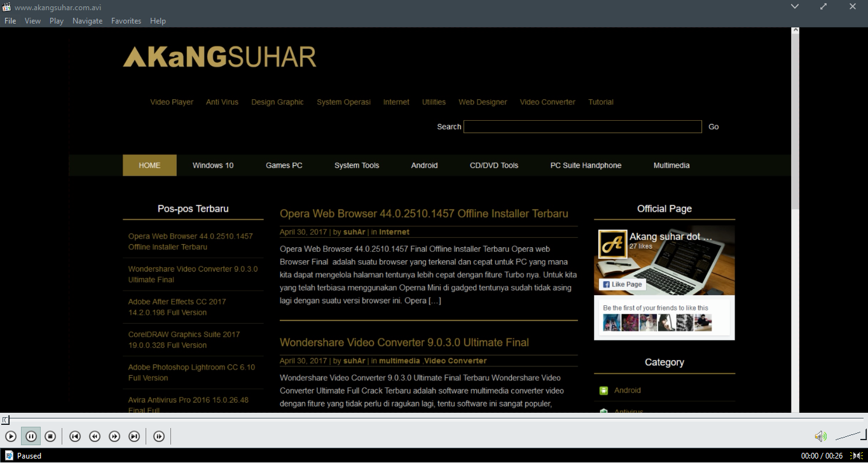Click the rewind (decrease speed) icon

(x=95, y=436)
